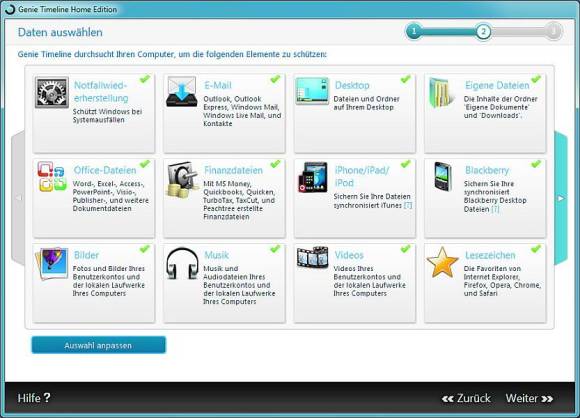
Task: Toggle checkmark on iPhone/iPad/iPod tile
Action: (x=405, y=164)
